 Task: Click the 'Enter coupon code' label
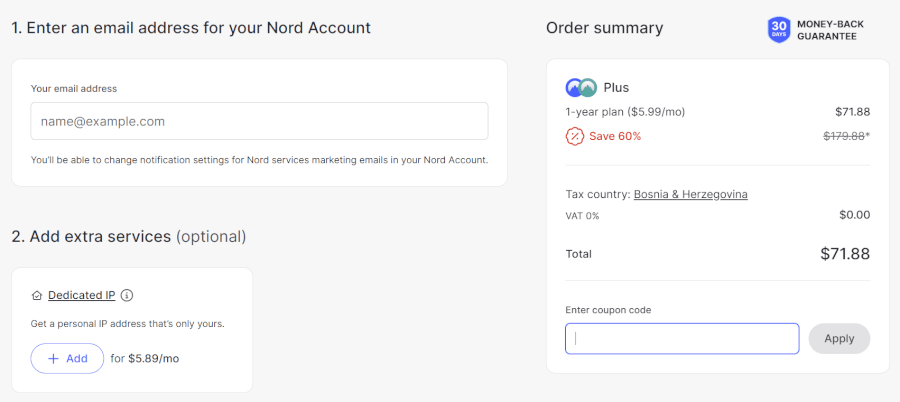(608, 310)
